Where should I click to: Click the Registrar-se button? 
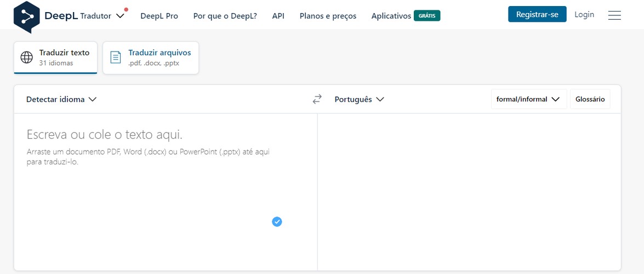click(537, 14)
